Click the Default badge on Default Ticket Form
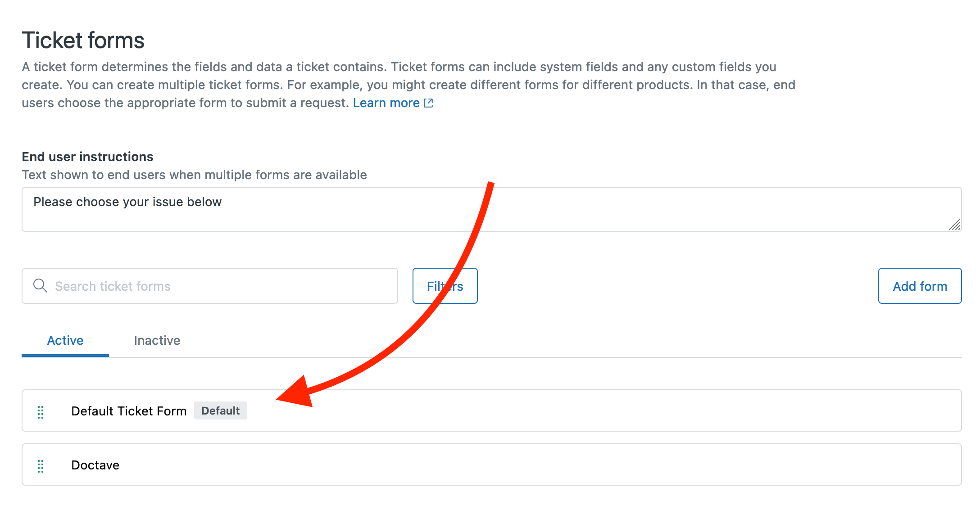Viewport: 980px width, 514px height. point(220,410)
